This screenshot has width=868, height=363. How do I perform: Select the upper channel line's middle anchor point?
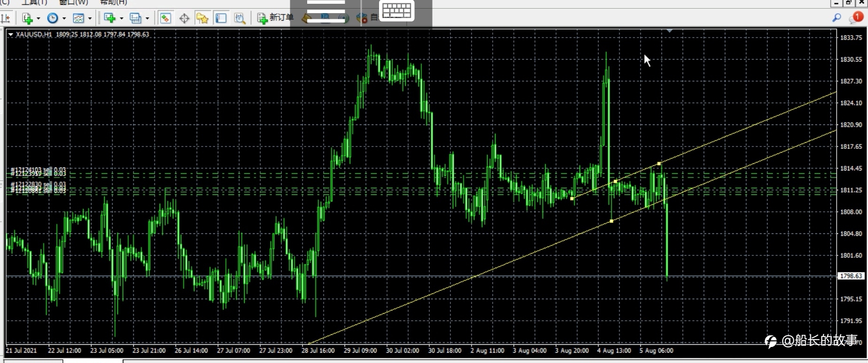pos(615,181)
